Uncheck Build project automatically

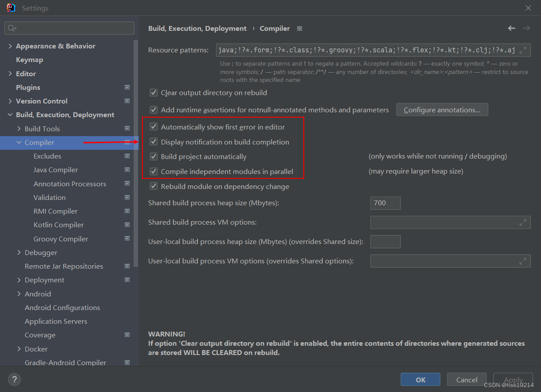(x=153, y=156)
